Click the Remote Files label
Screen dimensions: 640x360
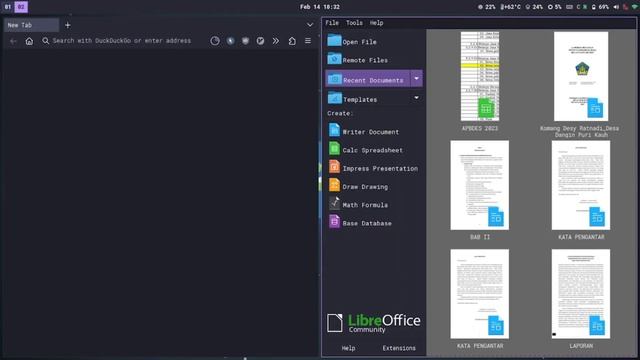click(x=365, y=60)
